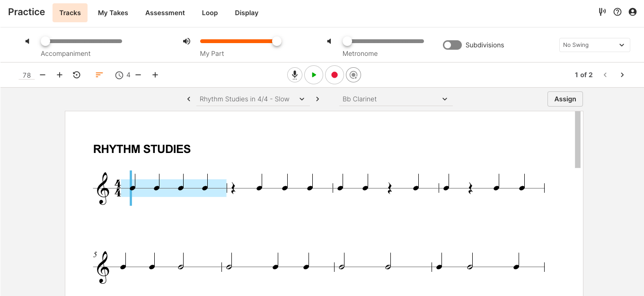This screenshot has width=644, height=296.
Task: Open the Help icon
Action: click(x=617, y=11)
